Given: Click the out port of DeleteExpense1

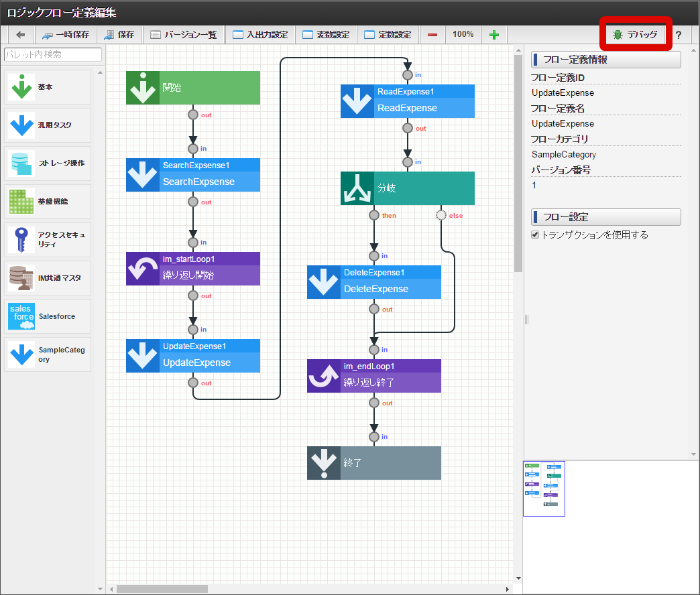Looking at the screenshot, I should pyautogui.click(x=374, y=309).
